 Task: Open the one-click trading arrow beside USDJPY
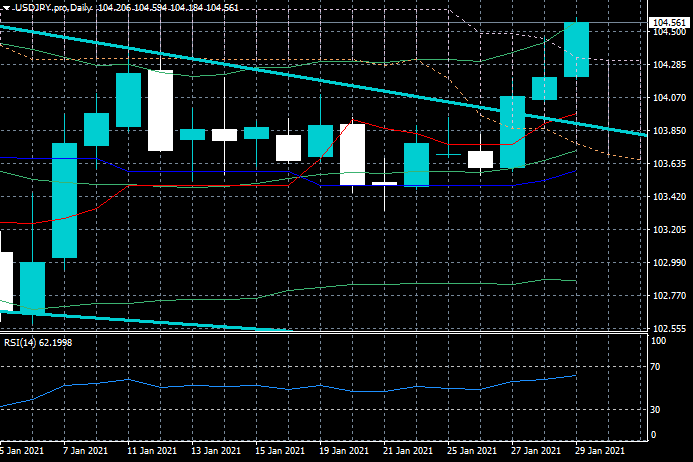7,8
